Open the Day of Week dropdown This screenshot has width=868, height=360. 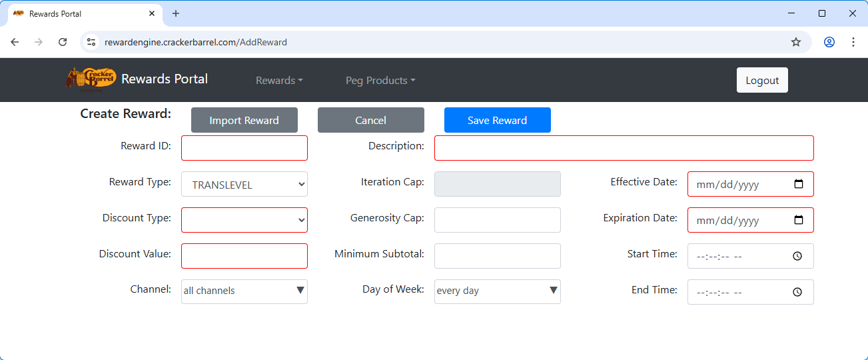[497, 291]
